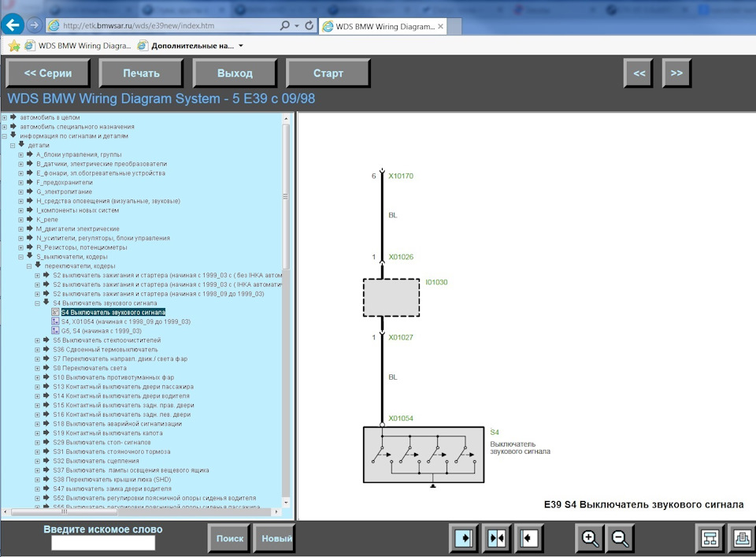The width and height of the screenshot is (756, 557).
Task: Expand автомобиль специального назначения node
Action: [5, 127]
